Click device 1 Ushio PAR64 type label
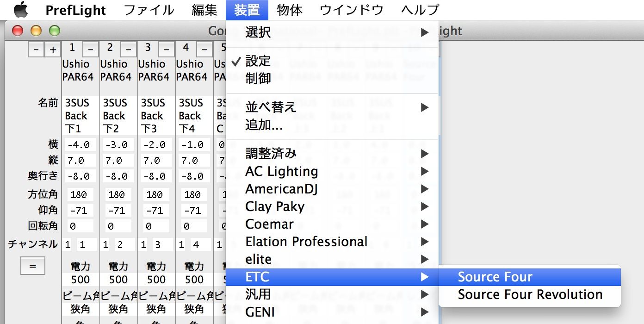Viewport: 644px width, 324px height. click(x=78, y=70)
